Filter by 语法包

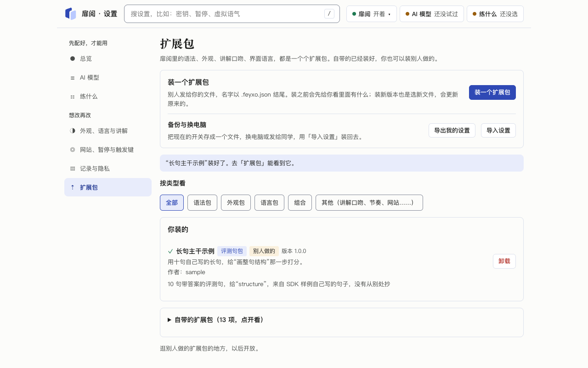[x=202, y=202]
